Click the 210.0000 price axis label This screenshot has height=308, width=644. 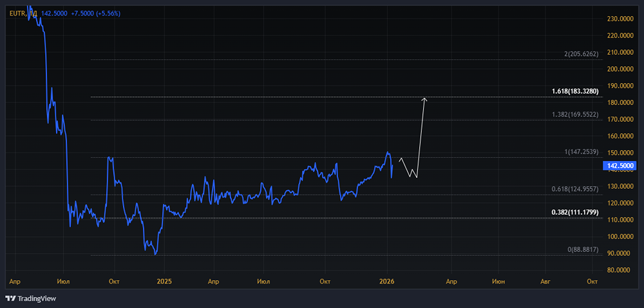click(x=621, y=52)
